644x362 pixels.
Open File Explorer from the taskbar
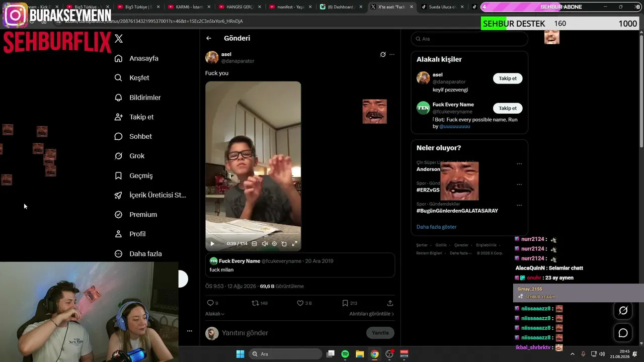(x=360, y=354)
